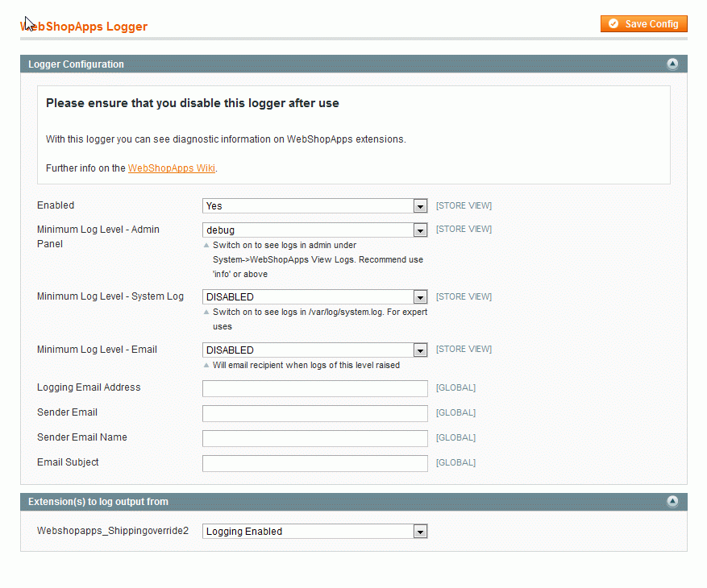Focus the Sender Email input field

click(314, 414)
